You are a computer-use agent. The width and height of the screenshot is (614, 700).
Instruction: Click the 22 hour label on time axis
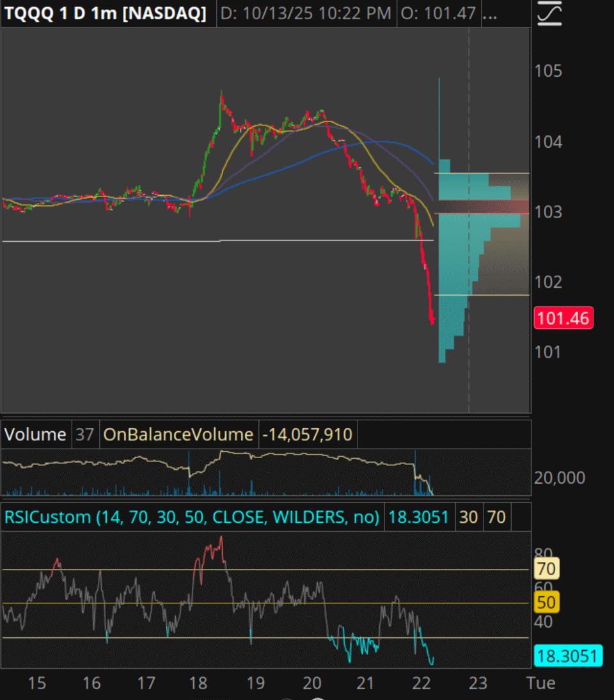[x=421, y=683]
